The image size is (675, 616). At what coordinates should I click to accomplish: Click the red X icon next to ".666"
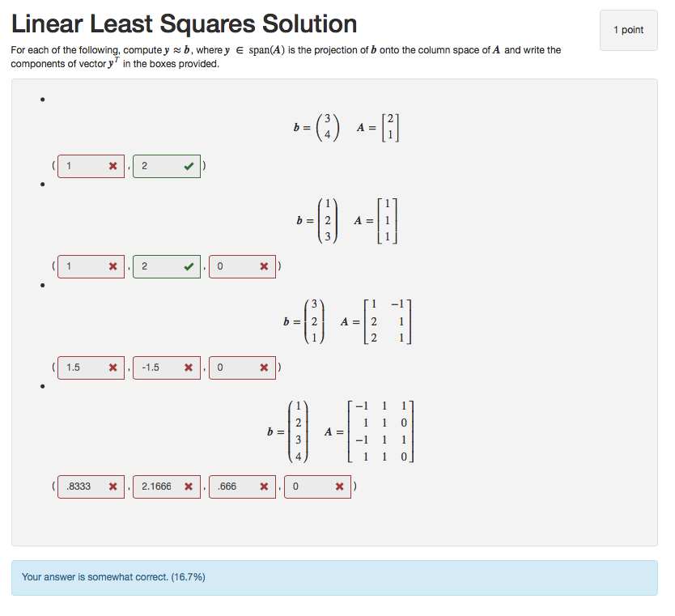(264, 486)
